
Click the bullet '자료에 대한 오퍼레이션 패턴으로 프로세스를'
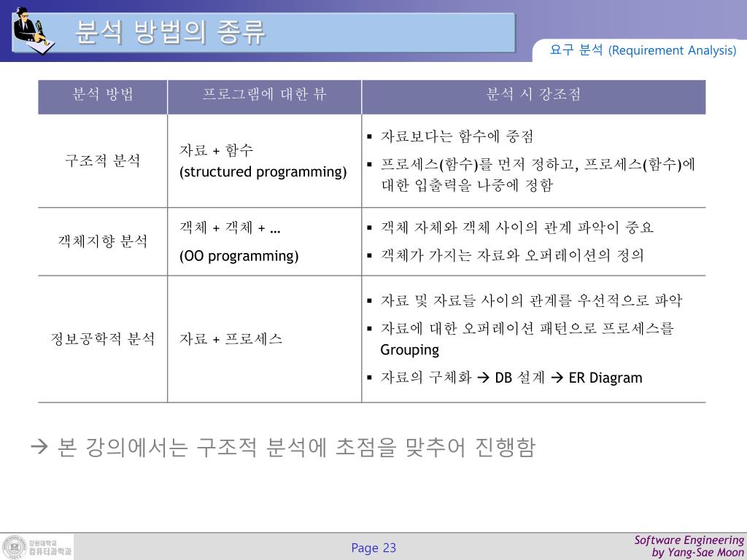(x=520, y=329)
